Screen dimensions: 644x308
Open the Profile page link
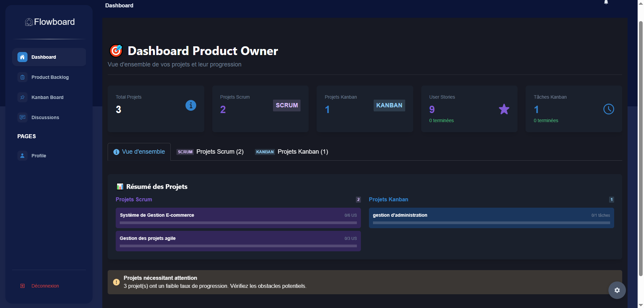[x=49, y=156]
